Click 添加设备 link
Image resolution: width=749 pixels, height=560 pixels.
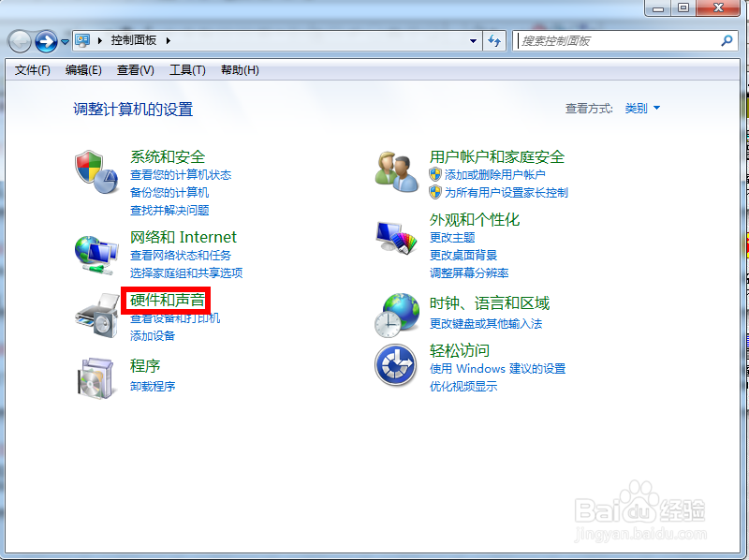click(x=153, y=336)
